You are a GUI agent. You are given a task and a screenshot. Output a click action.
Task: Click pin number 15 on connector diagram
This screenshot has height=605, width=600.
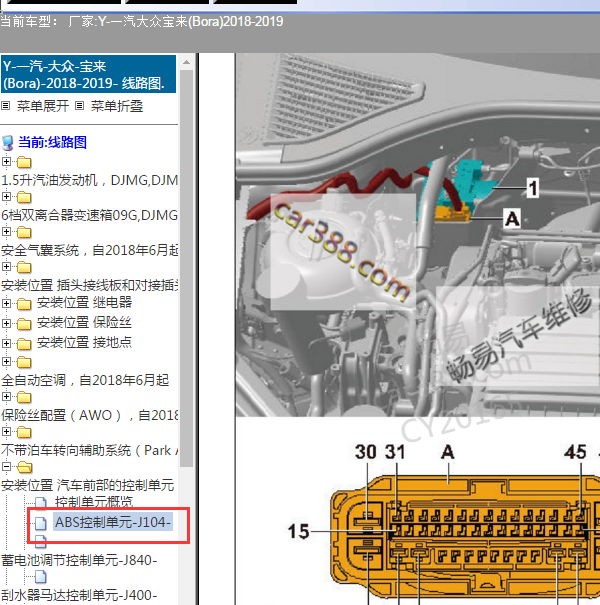299,531
